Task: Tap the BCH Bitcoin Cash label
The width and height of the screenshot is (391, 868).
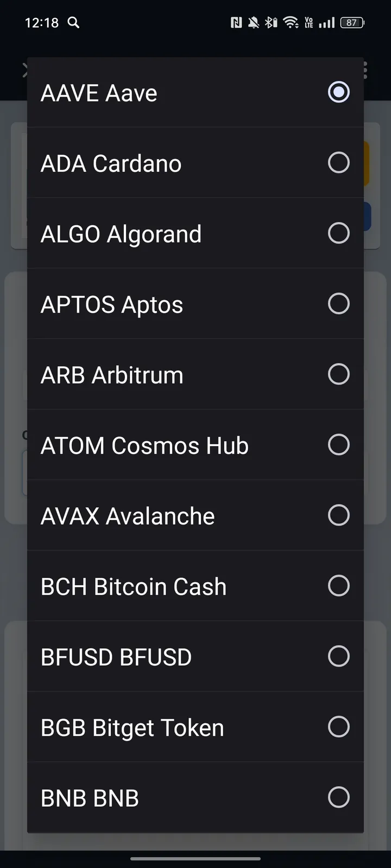Action: click(x=134, y=586)
